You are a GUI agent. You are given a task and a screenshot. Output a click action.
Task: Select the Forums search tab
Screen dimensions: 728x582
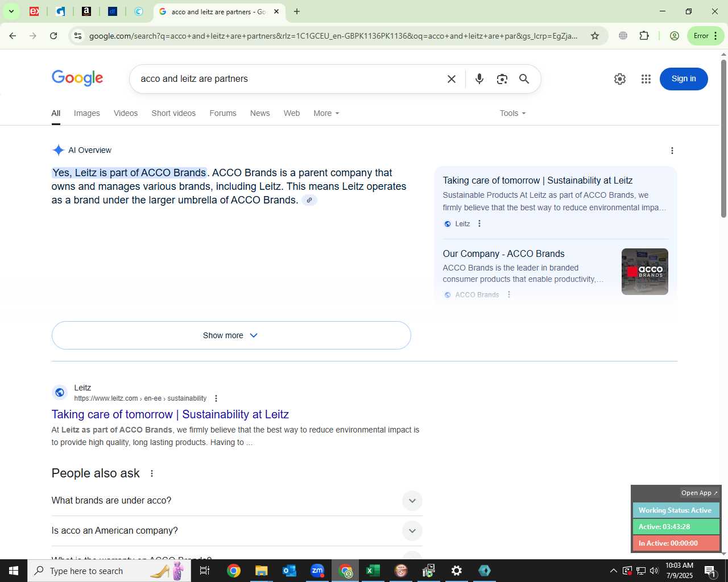point(223,113)
